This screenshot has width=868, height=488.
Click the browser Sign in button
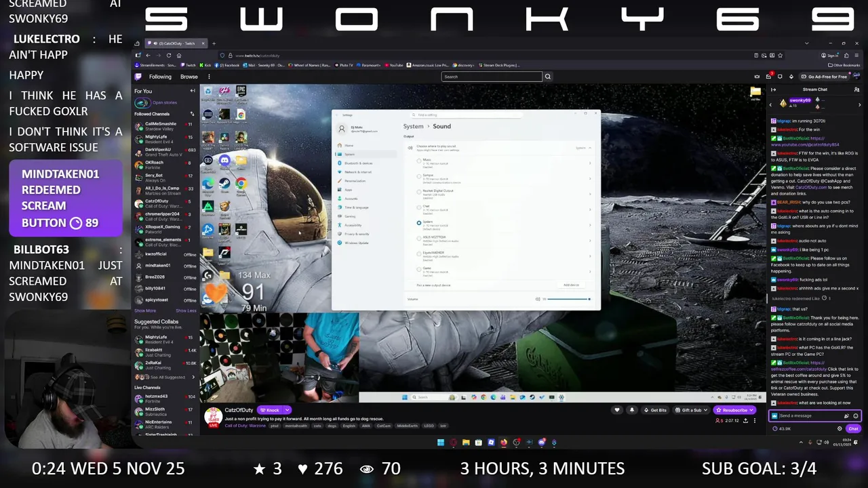(x=829, y=55)
